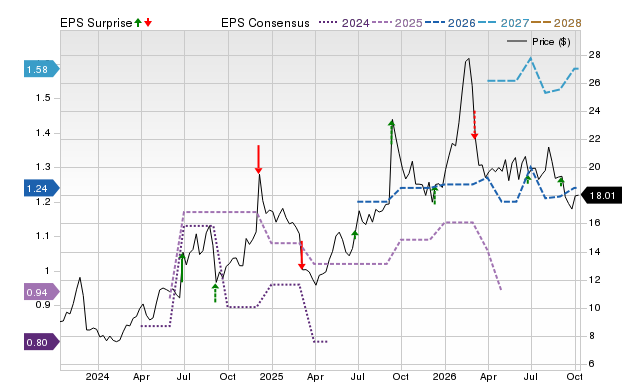The height and width of the screenshot is (382, 640).
Task: Click the 2026 x-axis label
Action: pyautogui.click(x=444, y=376)
